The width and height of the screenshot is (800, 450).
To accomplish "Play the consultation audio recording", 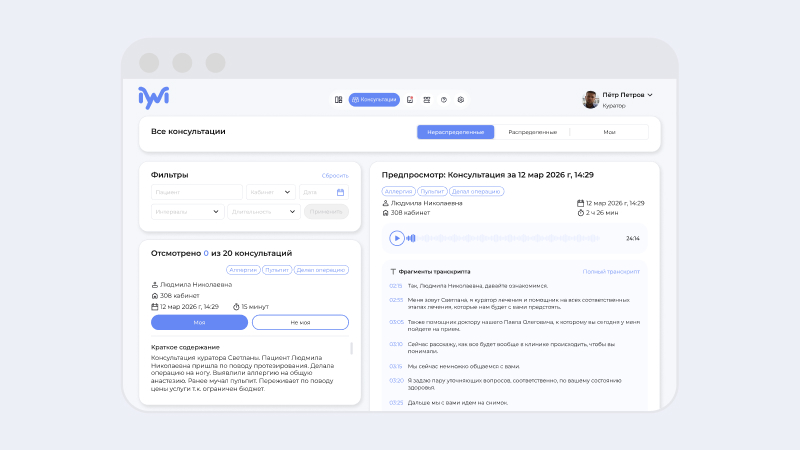I will pyautogui.click(x=396, y=238).
